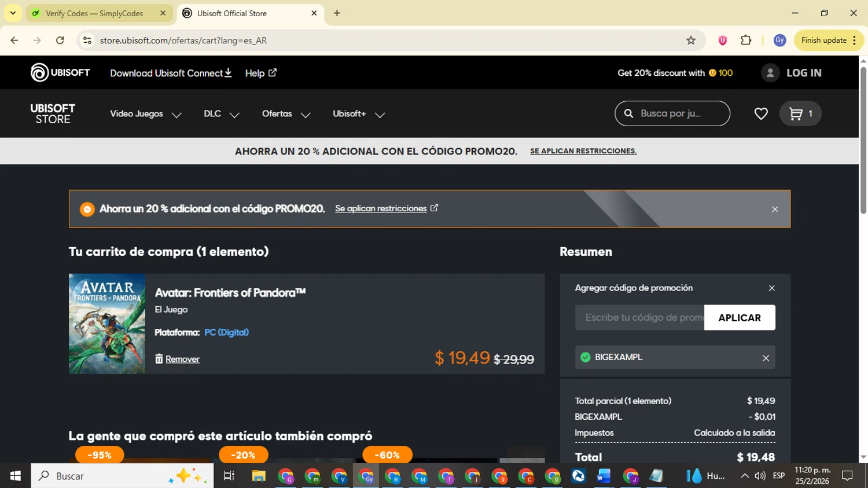The image size is (868, 488).
Task: Click the LOG IN user avatar icon
Action: [770, 73]
